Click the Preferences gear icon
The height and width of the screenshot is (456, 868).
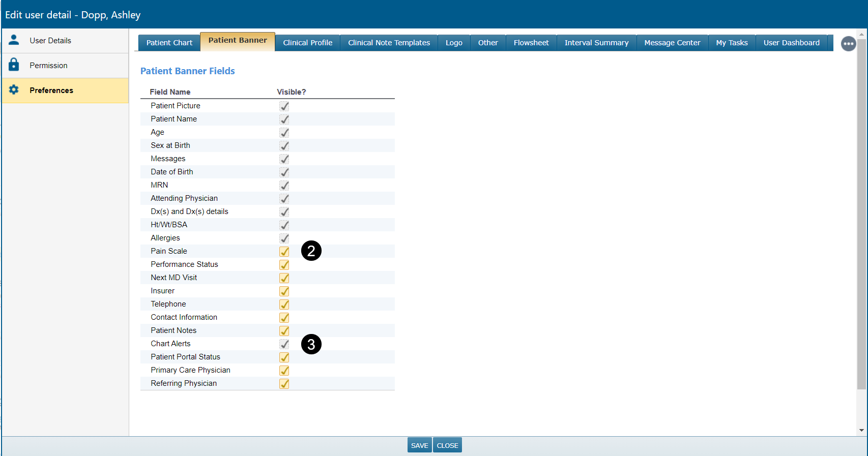[14, 90]
